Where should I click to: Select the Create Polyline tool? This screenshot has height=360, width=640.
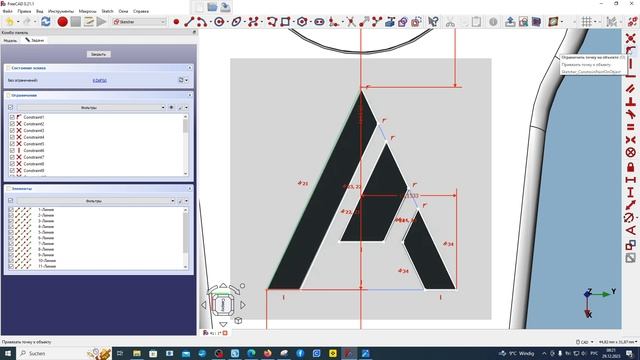pos(272,22)
